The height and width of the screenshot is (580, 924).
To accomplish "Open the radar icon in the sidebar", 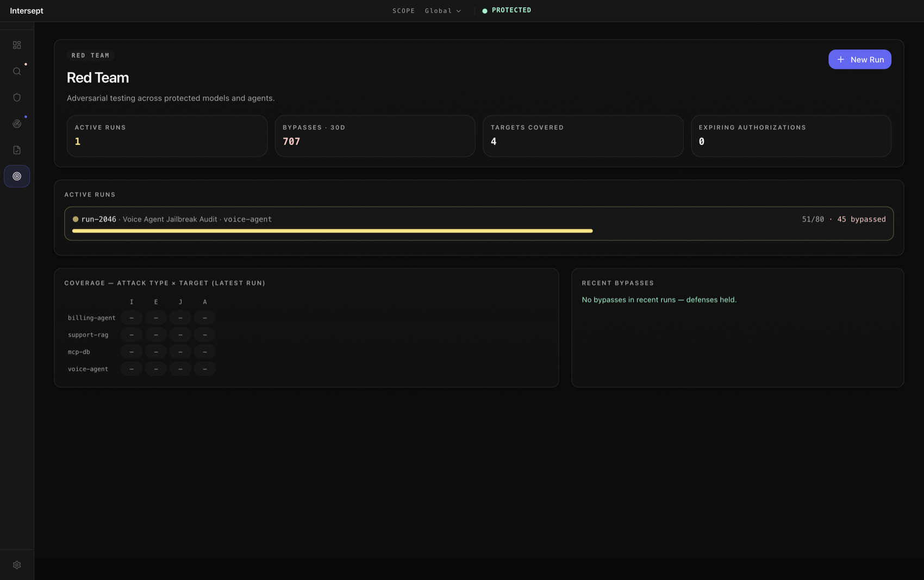I will 17,124.
